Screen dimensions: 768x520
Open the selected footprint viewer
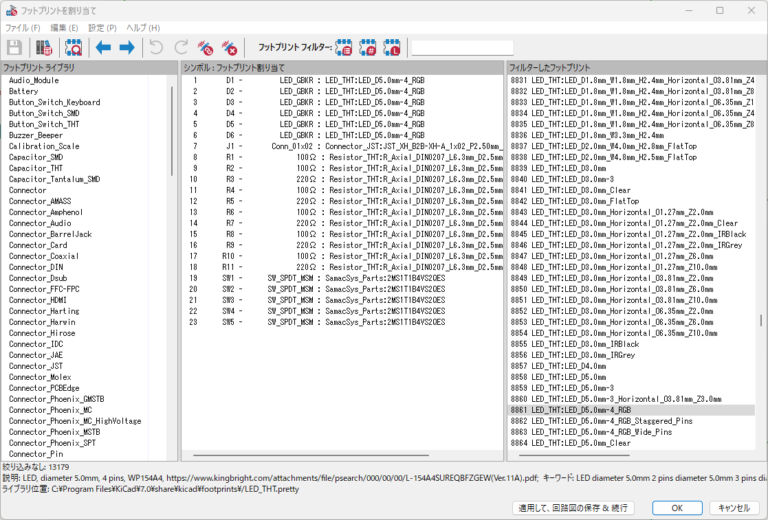coord(73,47)
